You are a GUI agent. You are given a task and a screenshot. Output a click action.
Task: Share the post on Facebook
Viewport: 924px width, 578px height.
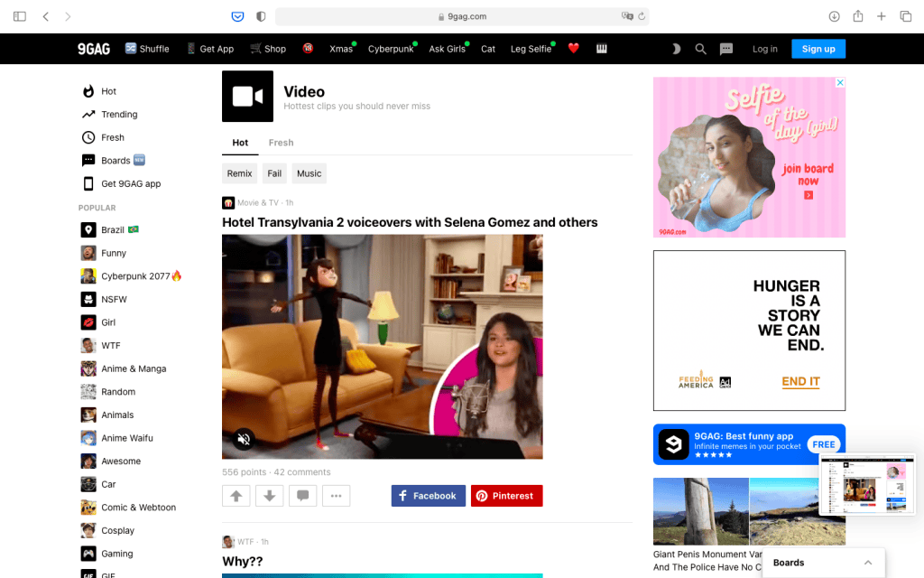pos(429,496)
